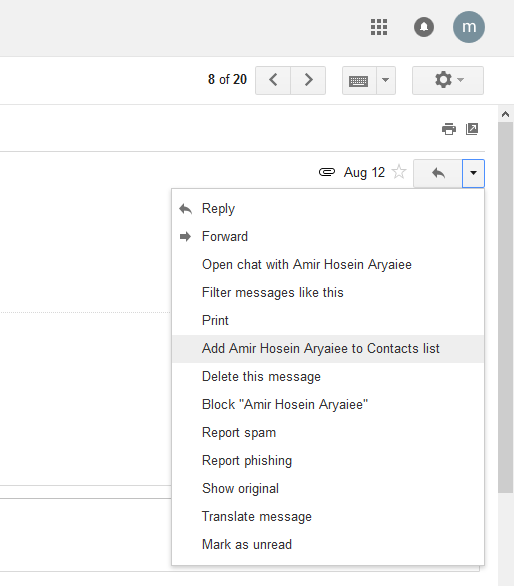Click the account avatar with letter m
Image resolution: width=514 pixels, height=586 pixels.
click(469, 27)
